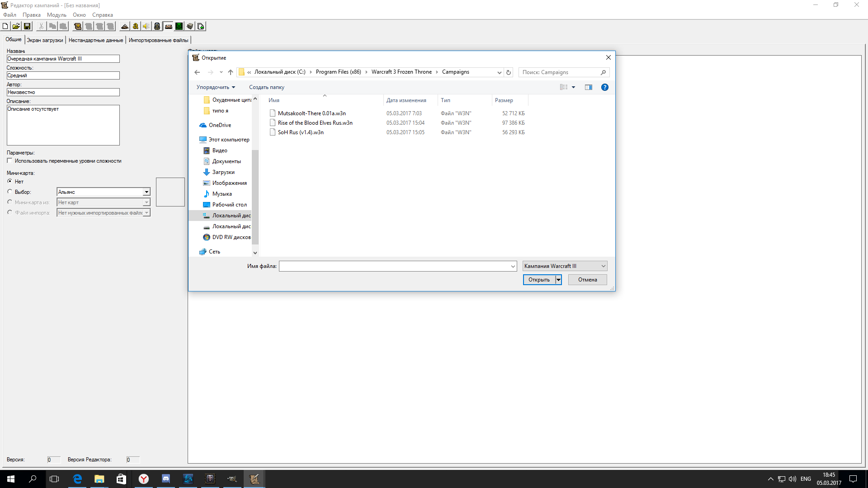Open the Загрузки folder in sidebar
This screenshot has width=868, height=488.
tap(223, 172)
